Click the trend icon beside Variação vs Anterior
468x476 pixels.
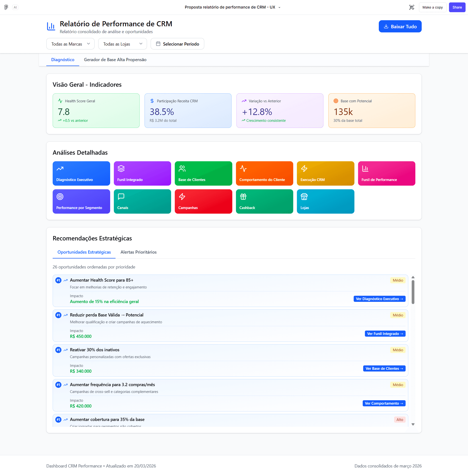pos(244,101)
